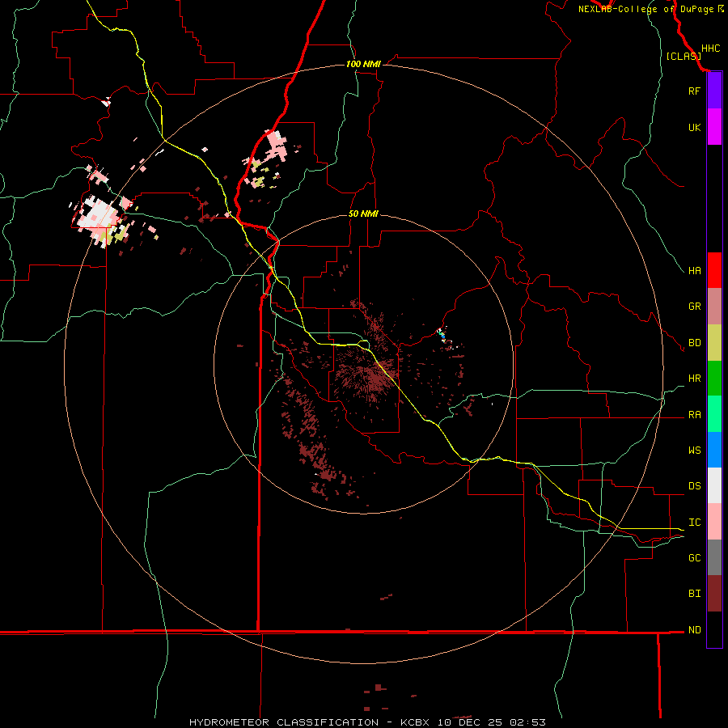Click the "ND" legend label
Viewport: 728px width, 728px height.
[x=694, y=630]
